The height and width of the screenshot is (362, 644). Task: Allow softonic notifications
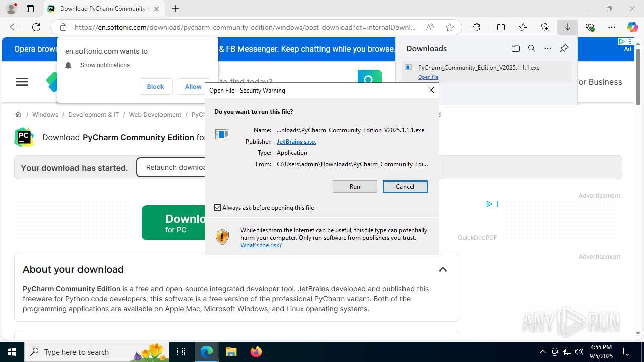coord(193,86)
